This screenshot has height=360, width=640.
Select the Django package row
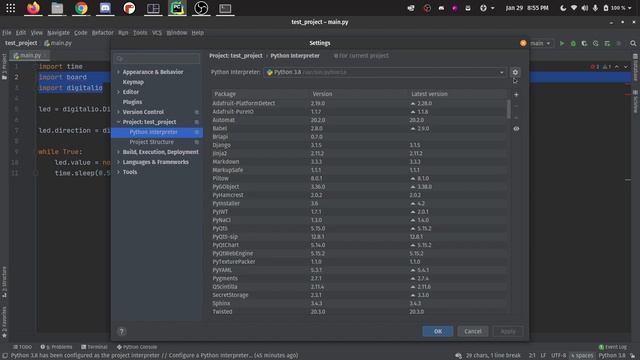point(359,145)
